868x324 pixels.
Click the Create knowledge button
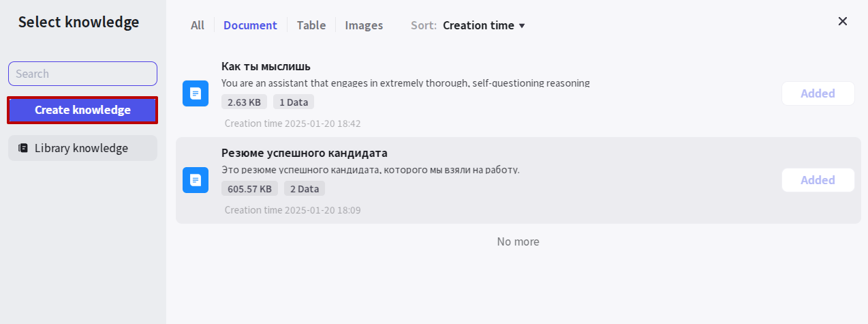click(x=82, y=110)
